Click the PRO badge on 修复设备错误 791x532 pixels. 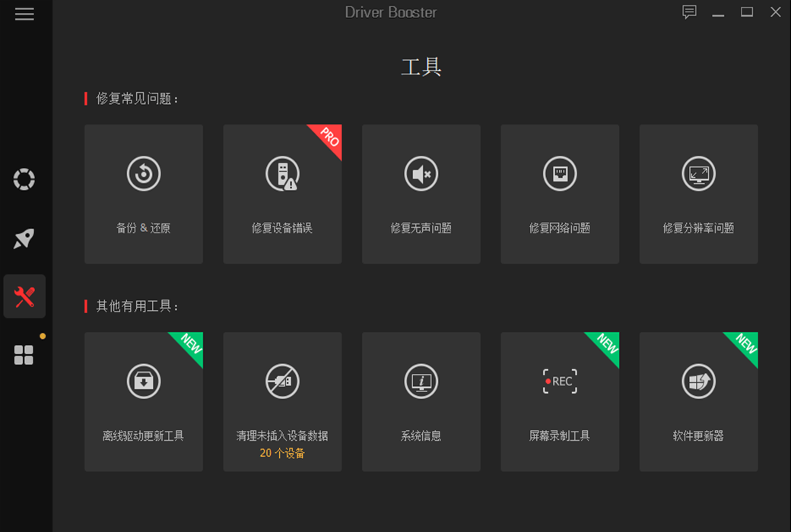coord(329,137)
